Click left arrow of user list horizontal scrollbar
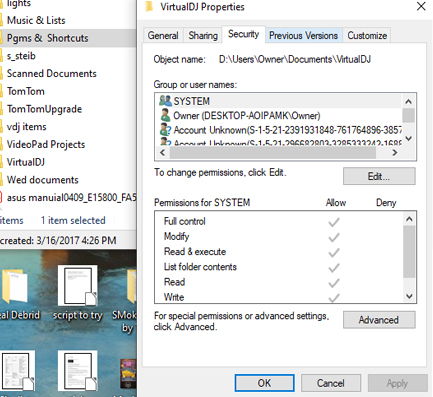Screen dimensions: 433x397 162,153
